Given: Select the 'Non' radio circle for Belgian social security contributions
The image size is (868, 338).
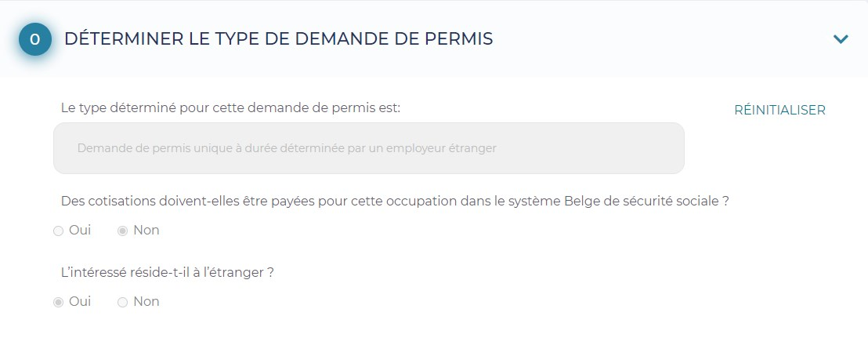Looking at the screenshot, I should pyautogui.click(x=122, y=231).
